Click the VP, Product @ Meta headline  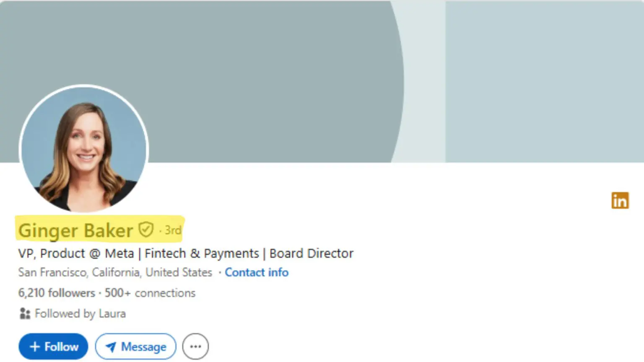[75, 253]
